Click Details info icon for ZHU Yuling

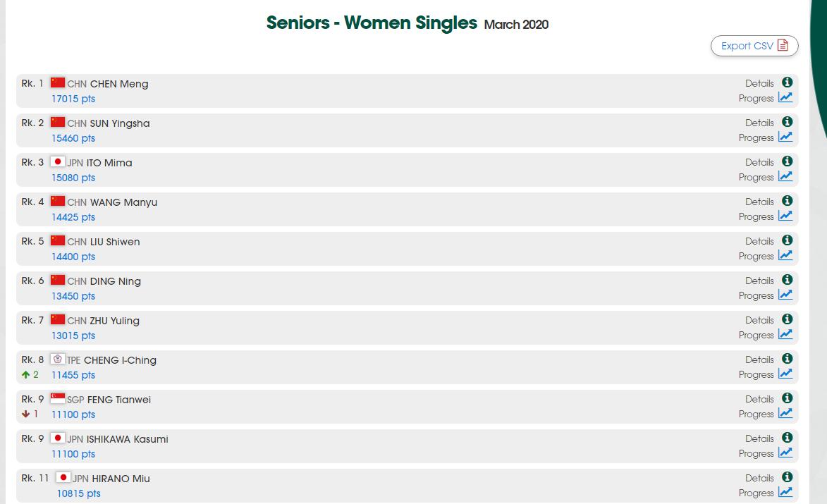[x=787, y=319]
